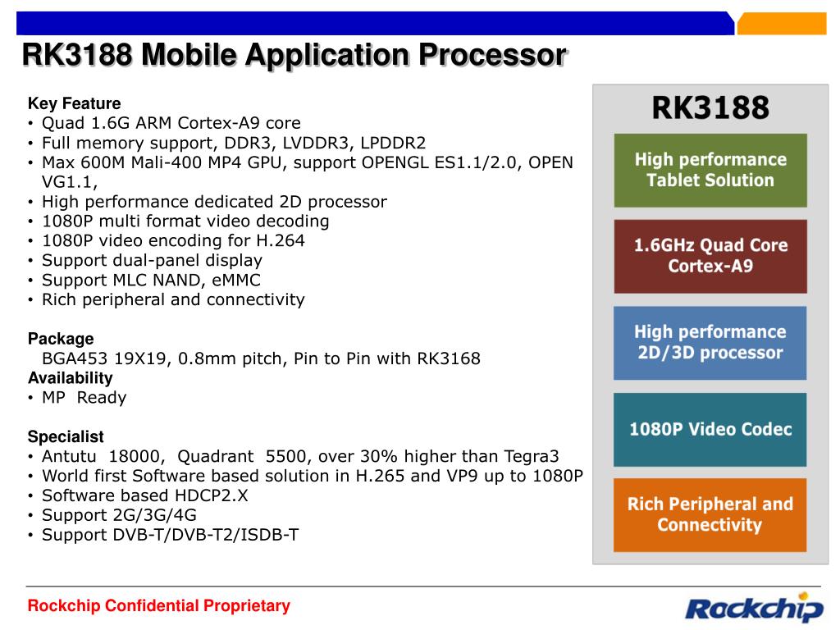Viewport: 840px width, 630px height.
Task: Click the BGA453 19X19 package line
Action: [261, 358]
